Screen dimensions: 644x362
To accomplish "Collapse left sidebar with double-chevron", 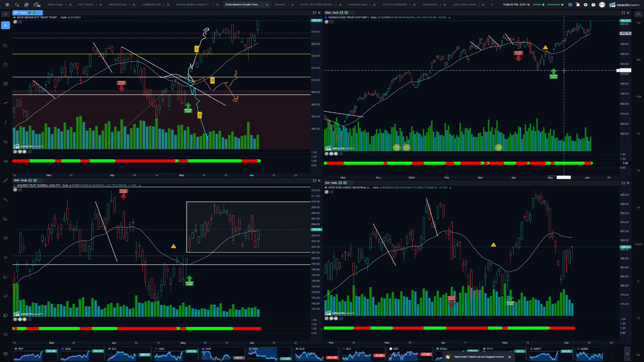I will [5, 14].
